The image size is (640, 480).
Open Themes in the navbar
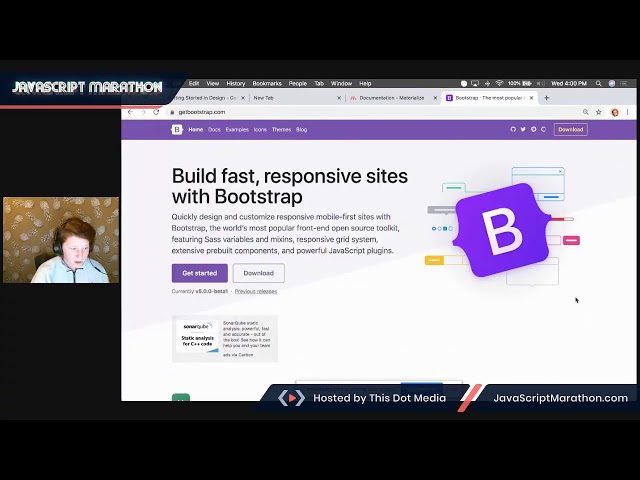point(281,129)
